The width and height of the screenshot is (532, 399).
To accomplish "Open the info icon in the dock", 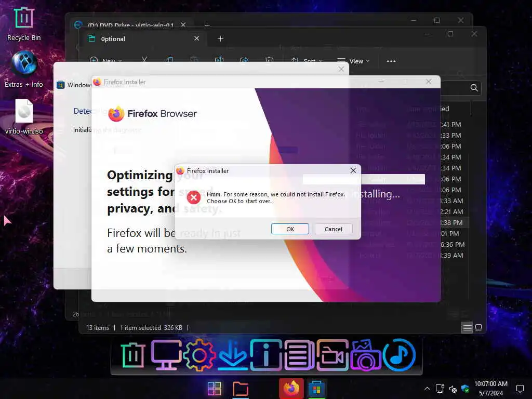I will pyautogui.click(x=266, y=355).
